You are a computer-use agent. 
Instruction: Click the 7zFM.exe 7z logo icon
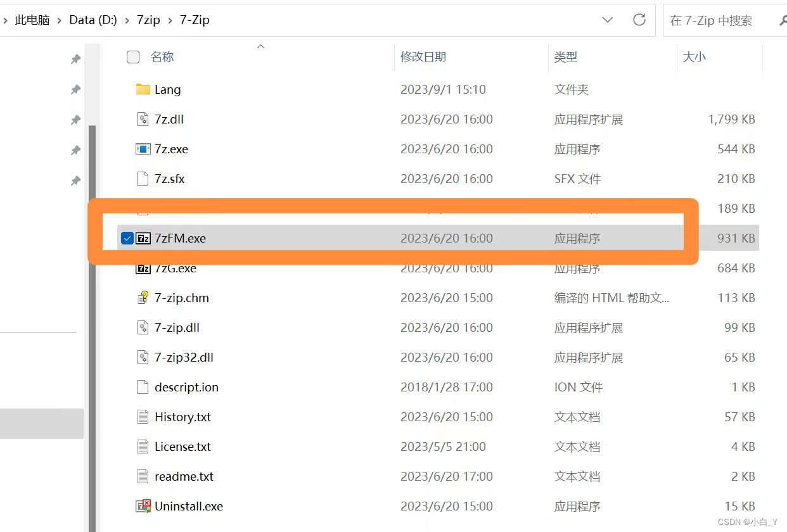coord(144,238)
